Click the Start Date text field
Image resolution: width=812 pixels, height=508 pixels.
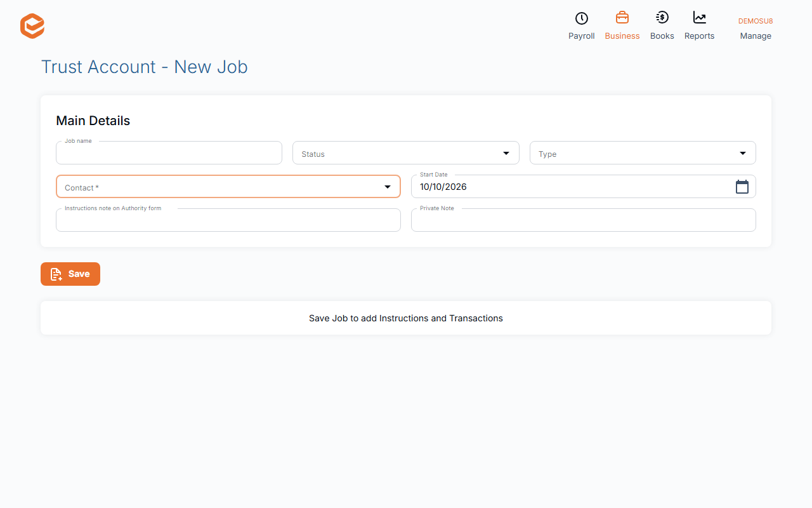[584, 187]
